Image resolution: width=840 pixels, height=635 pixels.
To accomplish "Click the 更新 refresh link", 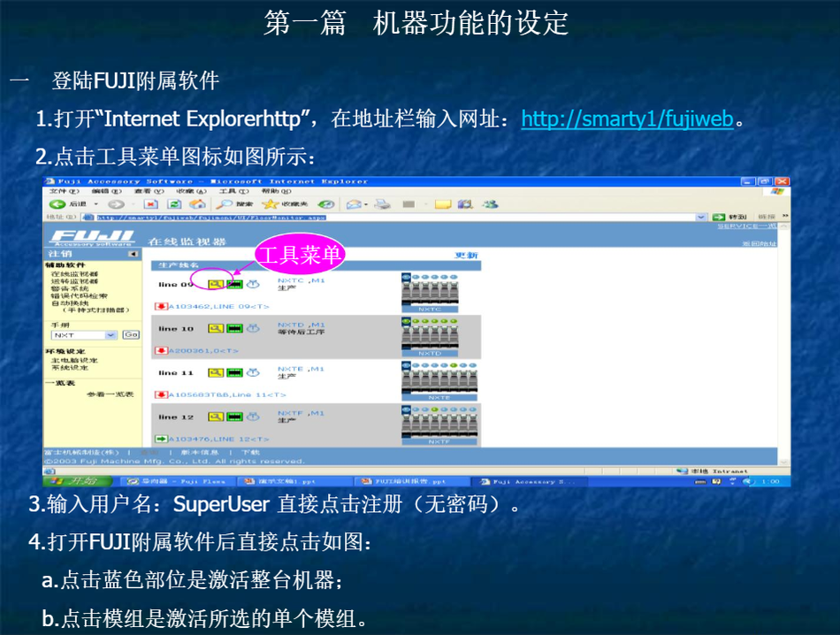I will (466, 255).
